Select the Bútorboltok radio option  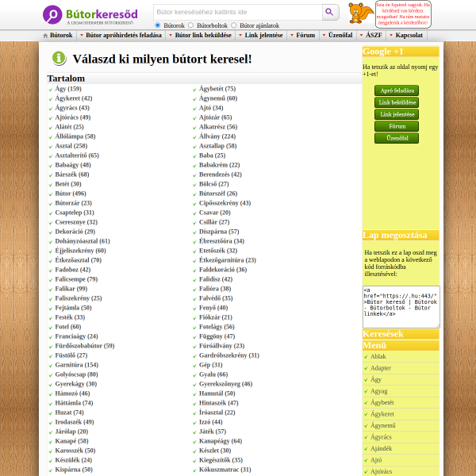(190, 25)
